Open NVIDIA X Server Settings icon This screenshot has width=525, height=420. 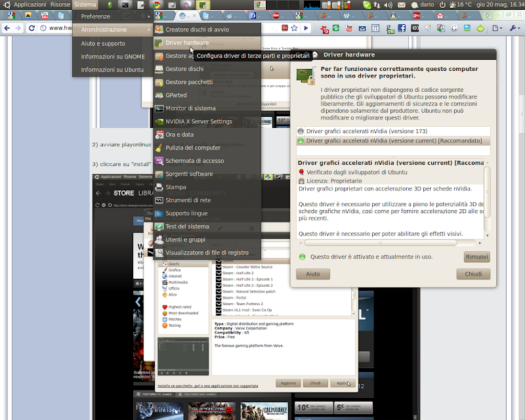[159, 121]
